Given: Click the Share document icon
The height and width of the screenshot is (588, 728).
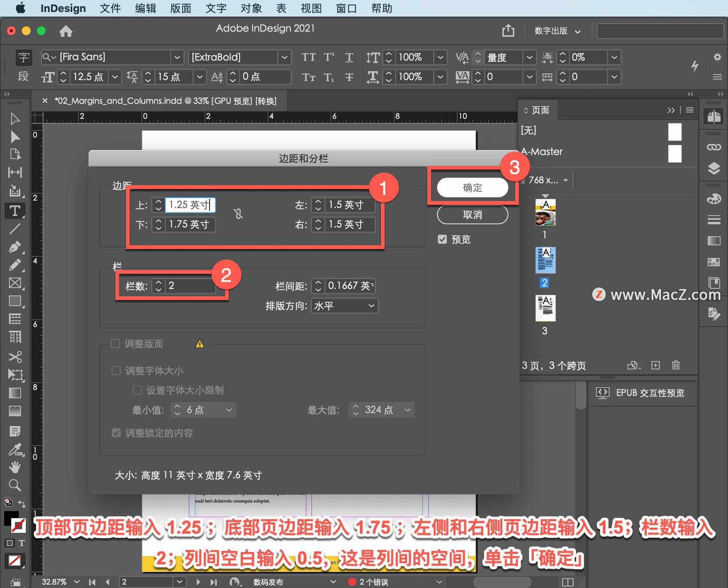Looking at the screenshot, I should tap(508, 30).
